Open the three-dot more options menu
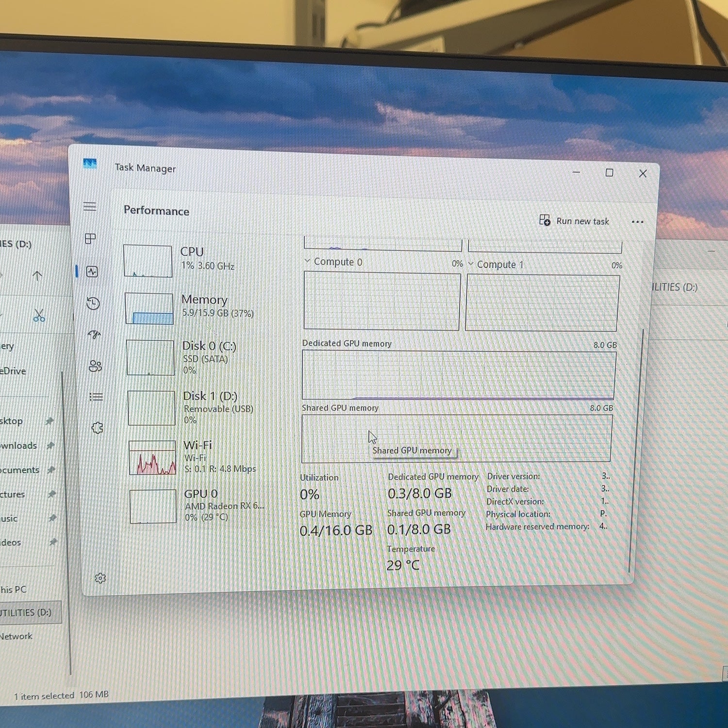Viewport: 728px width, 728px height. click(x=637, y=222)
